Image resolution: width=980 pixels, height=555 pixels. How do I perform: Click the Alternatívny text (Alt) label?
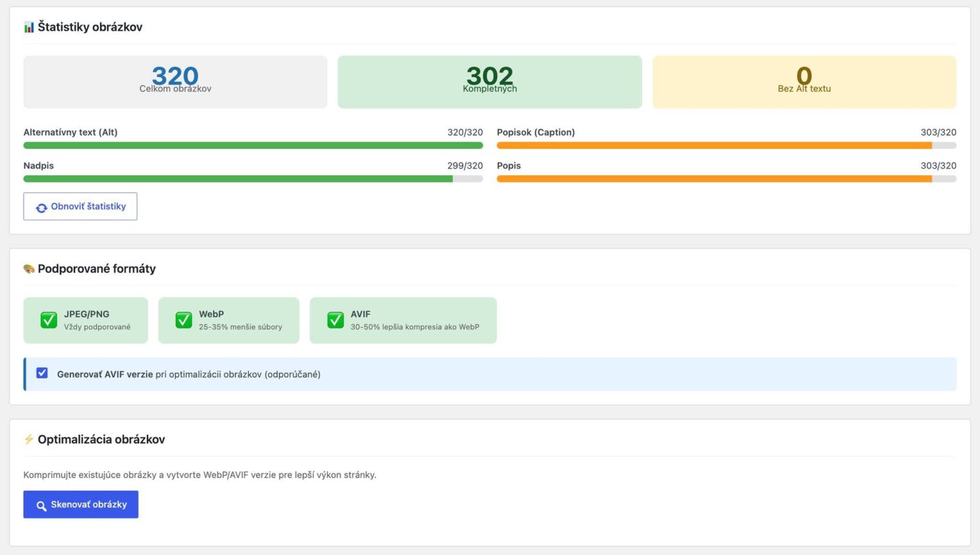coord(71,132)
